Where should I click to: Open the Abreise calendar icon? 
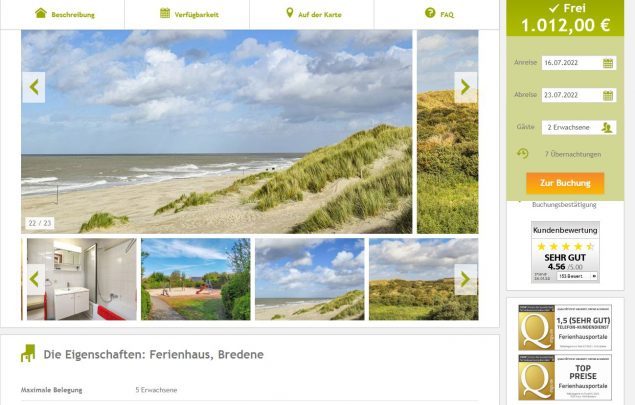pos(608,96)
